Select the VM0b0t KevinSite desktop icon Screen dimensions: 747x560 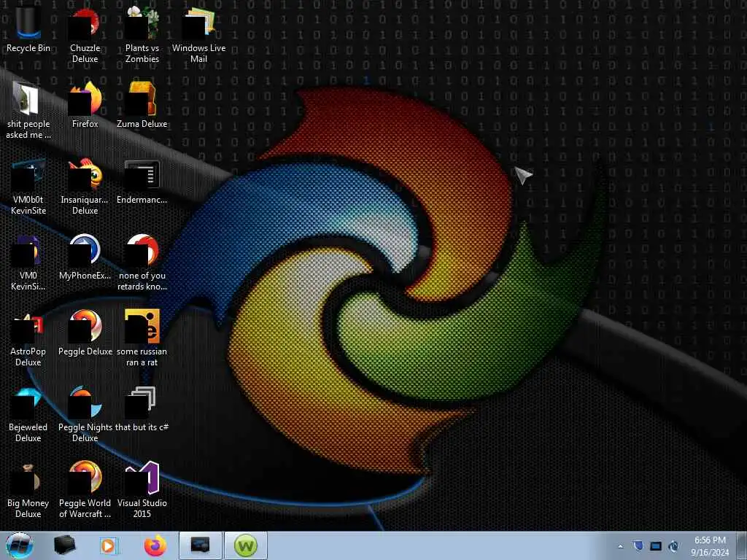click(28, 186)
